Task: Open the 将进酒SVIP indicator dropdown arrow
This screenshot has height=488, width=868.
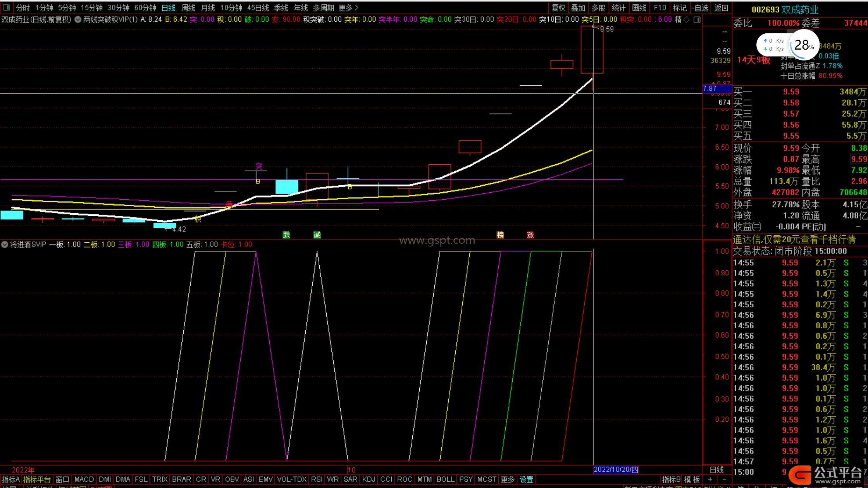Action: pyautogui.click(x=5, y=245)
